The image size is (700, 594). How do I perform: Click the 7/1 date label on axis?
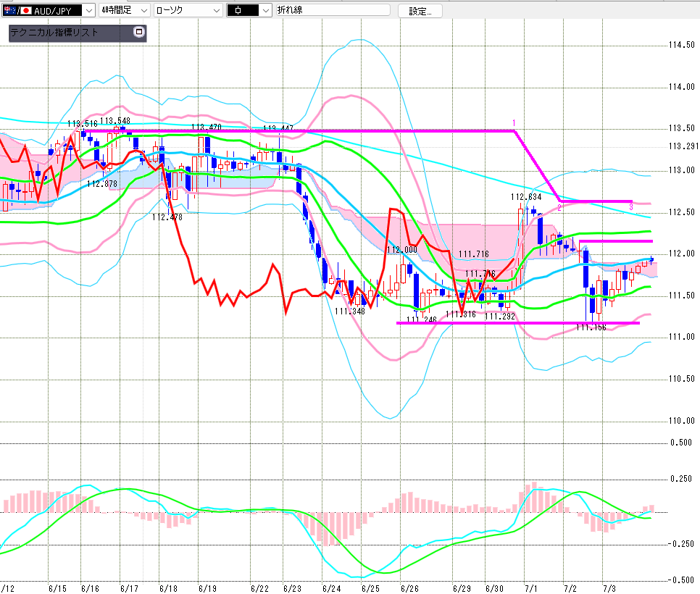[x=531, y=588]
